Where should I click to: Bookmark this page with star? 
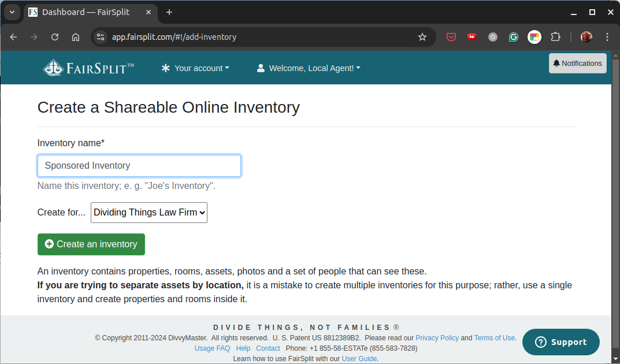tap(422, 37)
